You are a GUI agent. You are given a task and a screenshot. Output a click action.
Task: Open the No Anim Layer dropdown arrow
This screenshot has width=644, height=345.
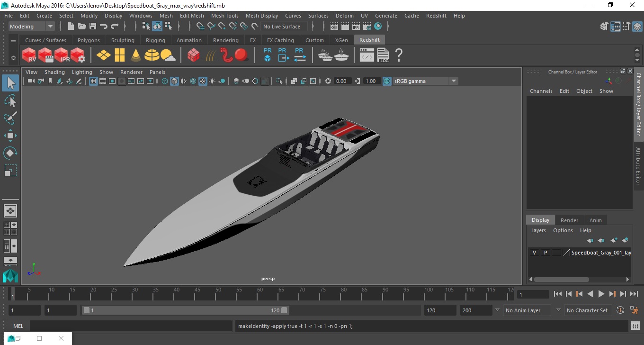click(497, 310)
